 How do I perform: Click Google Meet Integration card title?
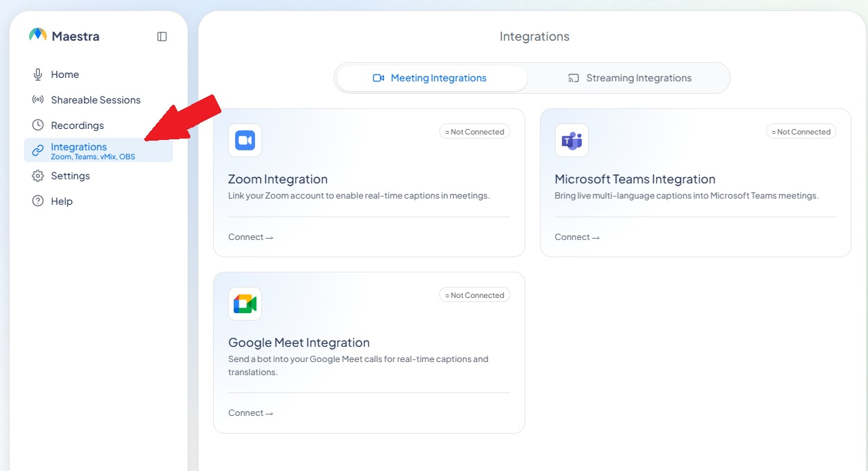click(x=299, y=343)
